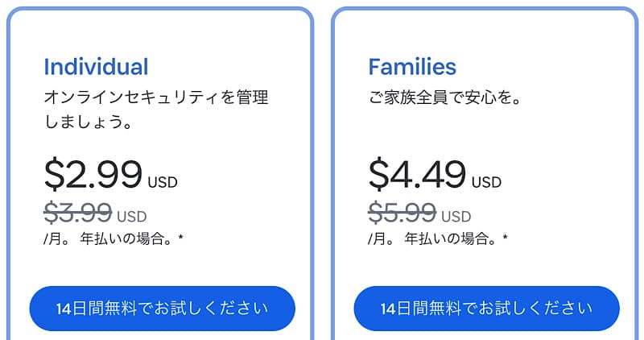644x340 pixels.
Task: Click the 'しましょう。' text under Individual
Action: (89, 124)
